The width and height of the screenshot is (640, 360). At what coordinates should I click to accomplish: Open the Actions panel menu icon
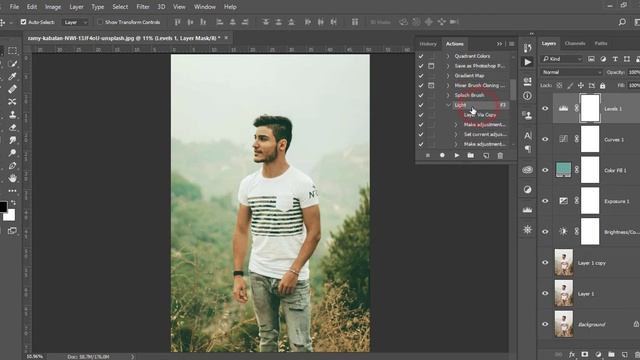click(511, 44)
